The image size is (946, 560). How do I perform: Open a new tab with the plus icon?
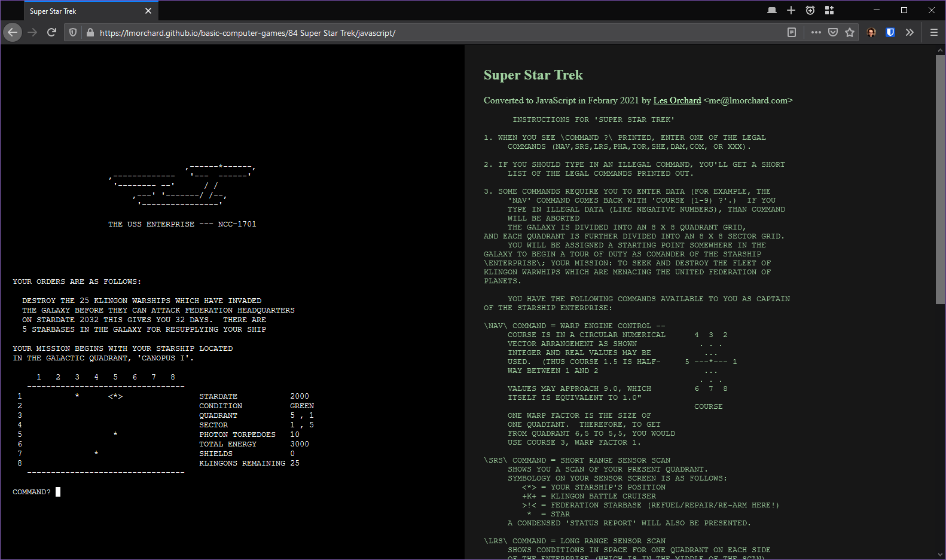click(791, 10)
